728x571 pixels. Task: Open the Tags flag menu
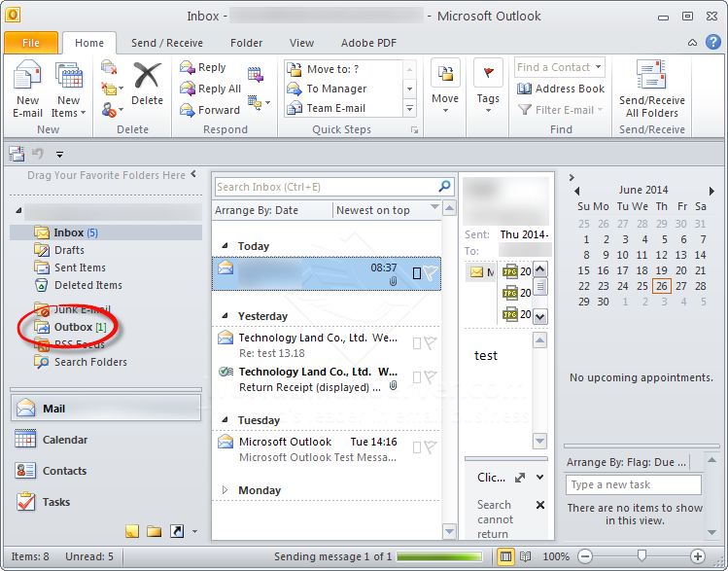tap(488, 87)
